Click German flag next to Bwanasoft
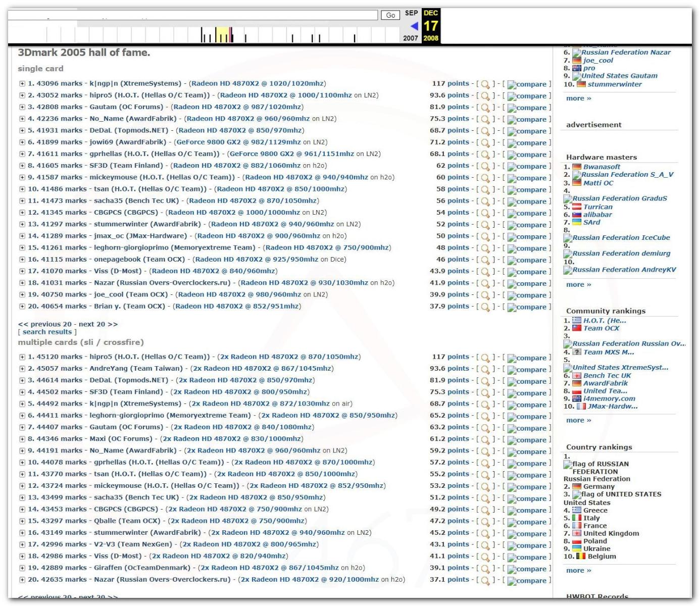 pyautogui.click(x=577, y=167)
